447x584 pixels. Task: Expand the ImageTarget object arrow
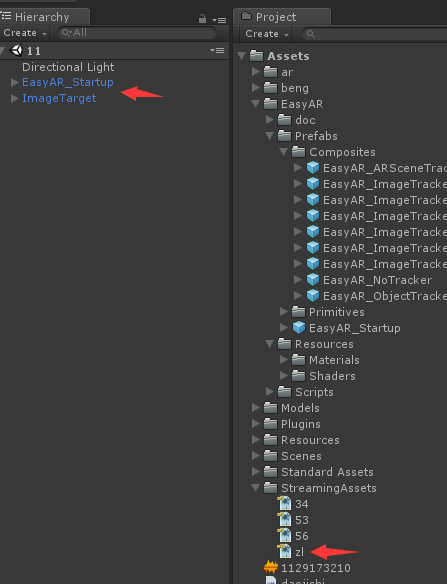point(15,98)
